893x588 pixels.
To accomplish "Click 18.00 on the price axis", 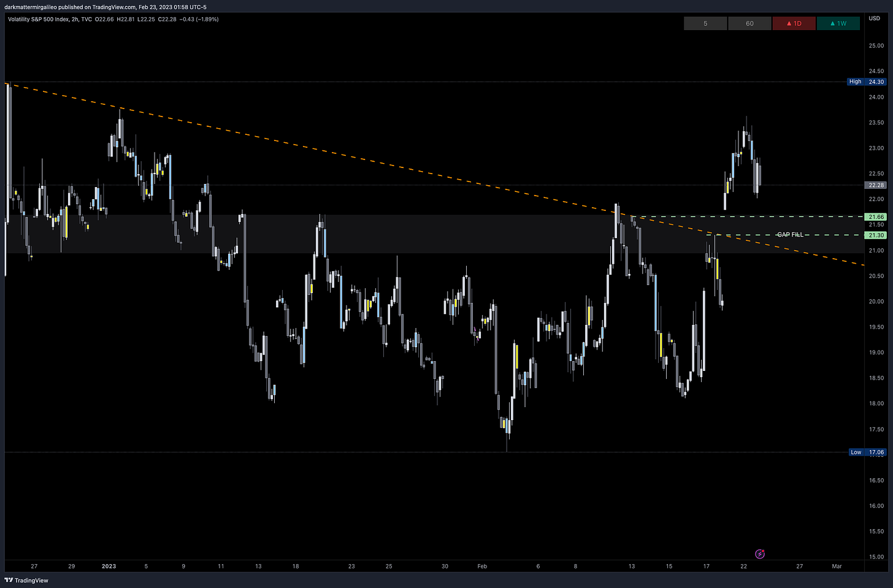I will tap(876, 403).
